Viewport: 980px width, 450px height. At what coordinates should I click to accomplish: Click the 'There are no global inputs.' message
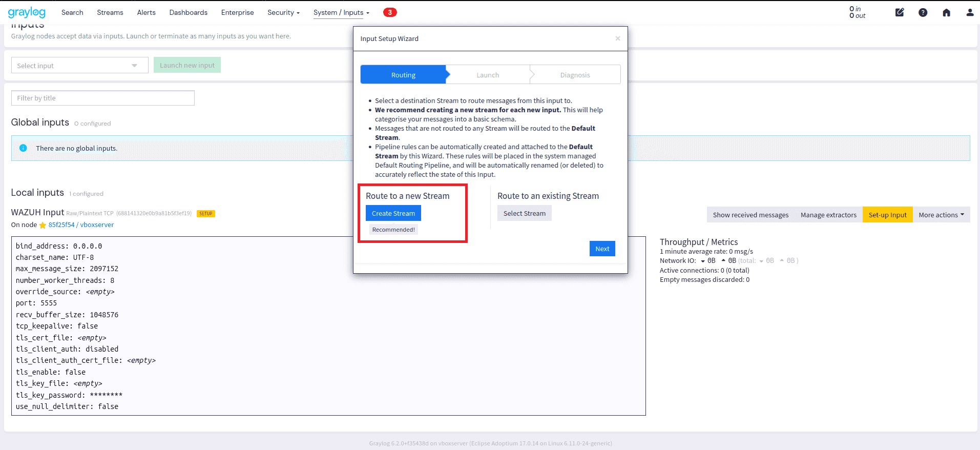click(76, 148)
